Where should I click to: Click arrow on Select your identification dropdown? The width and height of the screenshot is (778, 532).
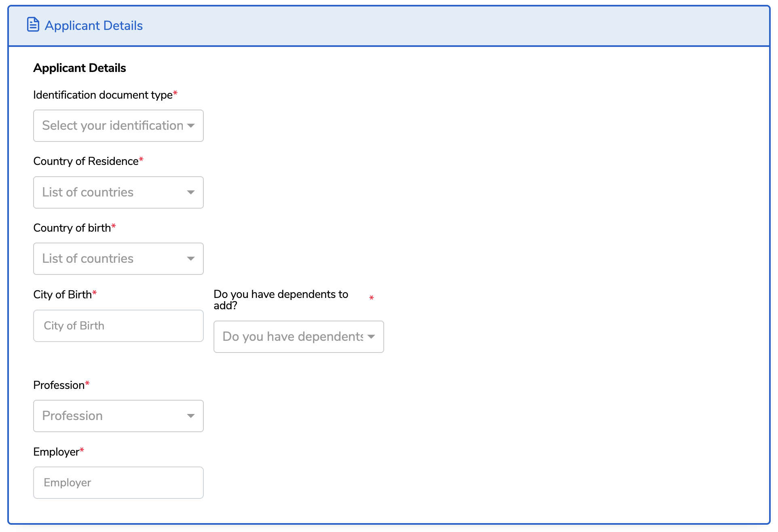click(191, 126)
